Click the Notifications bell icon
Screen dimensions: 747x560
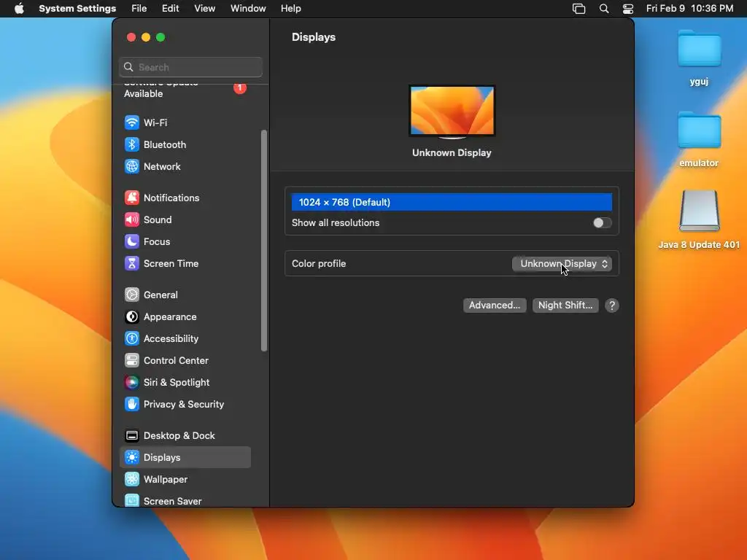[x=132, y=198]
